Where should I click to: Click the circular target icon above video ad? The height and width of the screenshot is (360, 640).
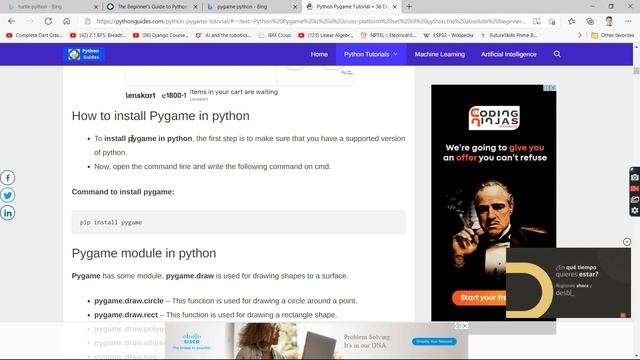tap(627, 242)
